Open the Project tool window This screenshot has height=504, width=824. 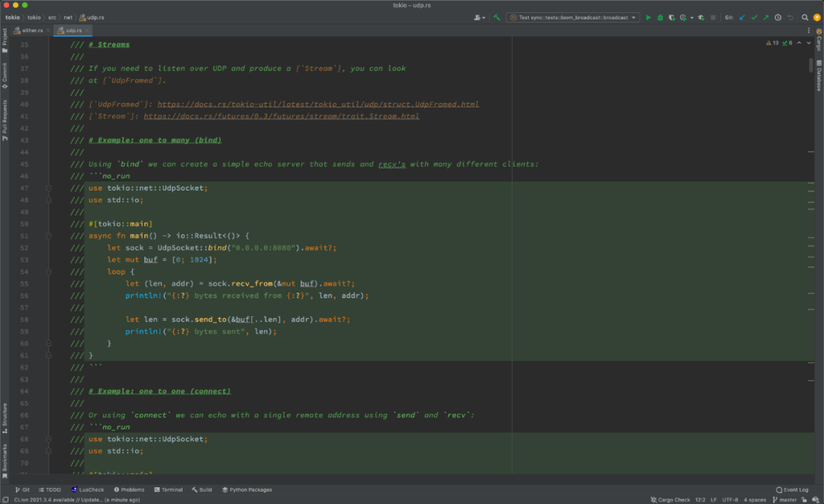coord(5,40)
